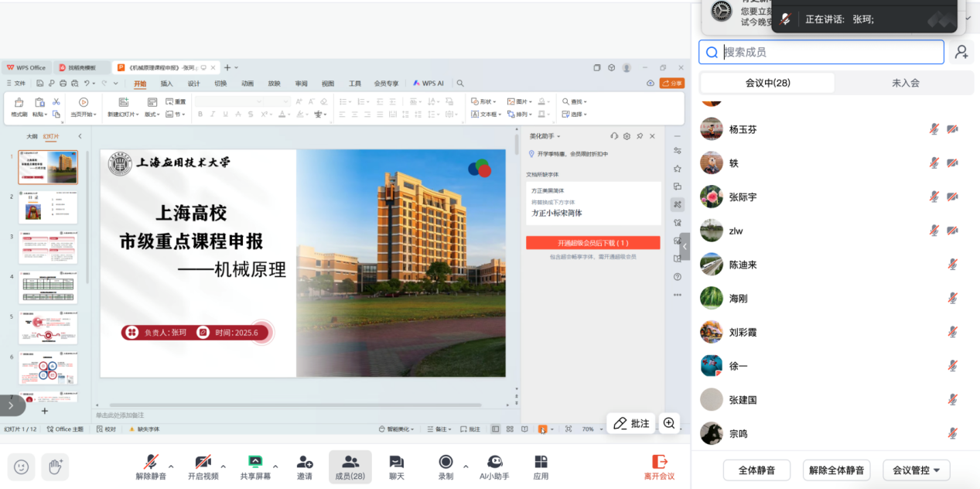980x489 pixels.
Task: Switch to the 未入会 tab
Action: pyautogui.click(x=905, y=83)
